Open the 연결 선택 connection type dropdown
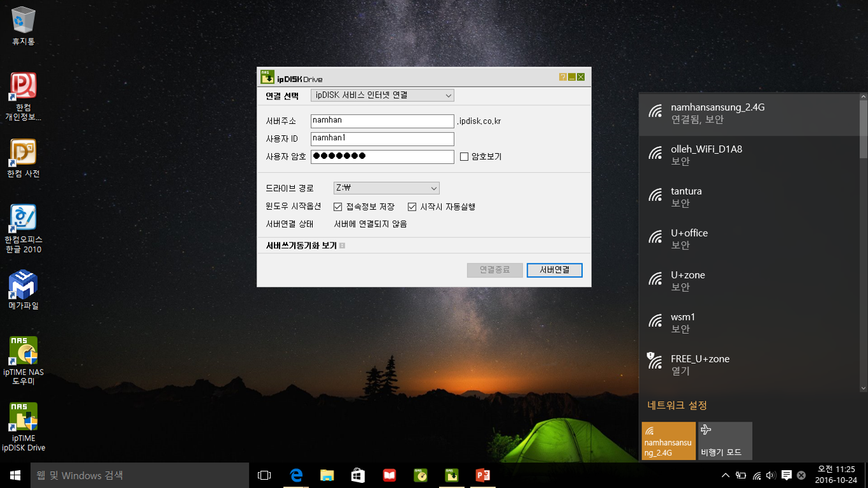868x488 pixels. [x=382, y=96]
